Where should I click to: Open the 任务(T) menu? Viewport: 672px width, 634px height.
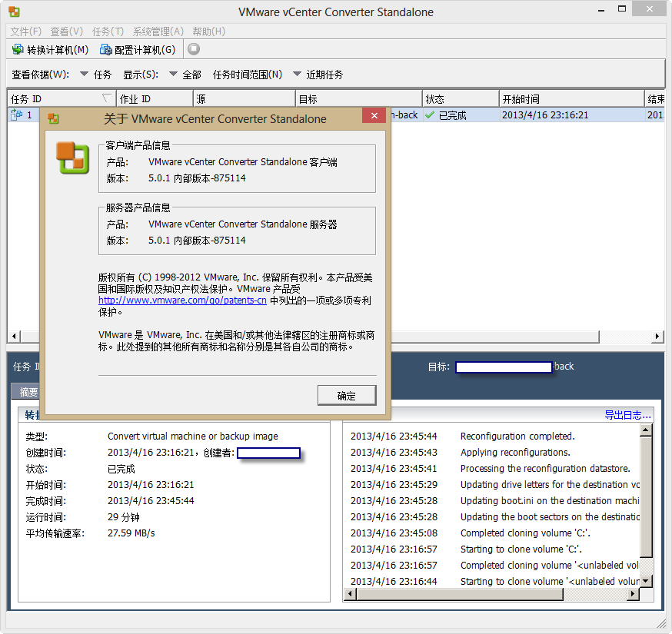(108, 32)
